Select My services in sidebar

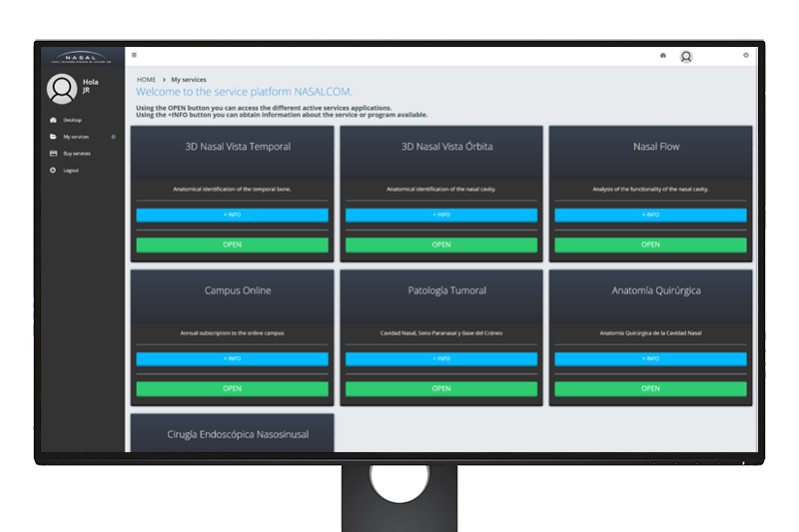coord(76,137)
